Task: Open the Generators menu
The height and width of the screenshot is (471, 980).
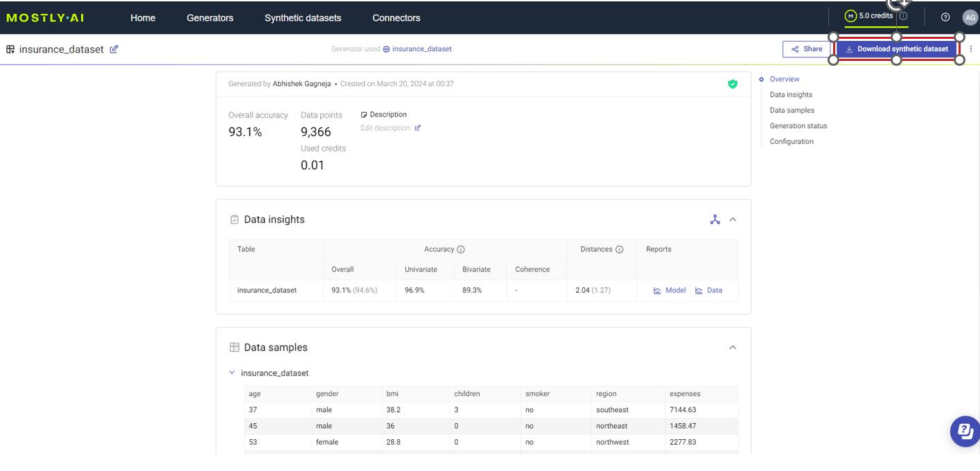Action: point(210,18)
